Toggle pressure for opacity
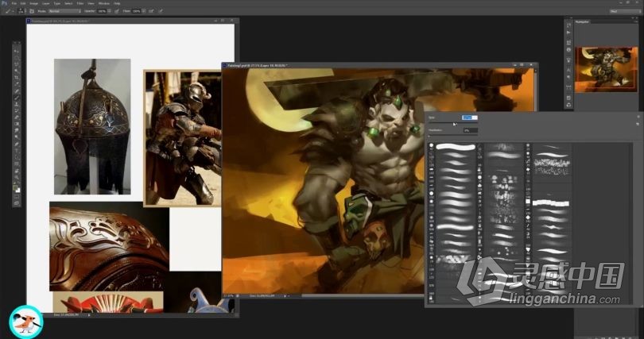644x339 pixels. (117, 11)
